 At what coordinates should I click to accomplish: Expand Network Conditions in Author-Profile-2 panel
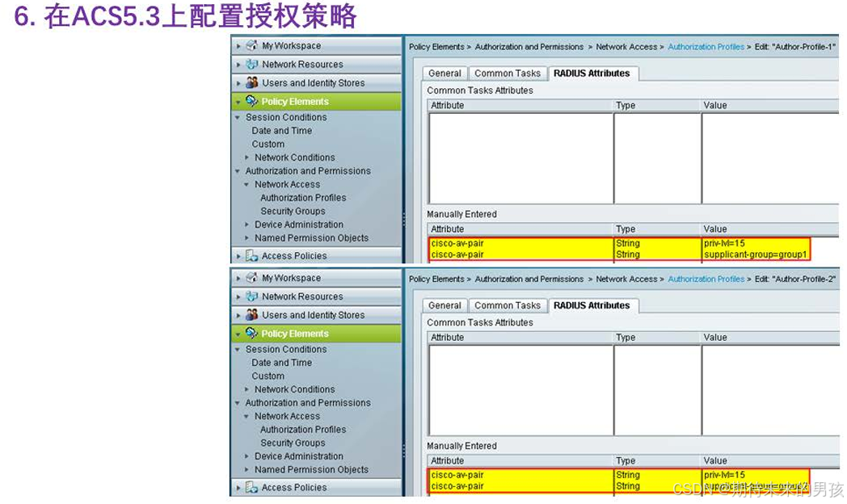[247, 389]
